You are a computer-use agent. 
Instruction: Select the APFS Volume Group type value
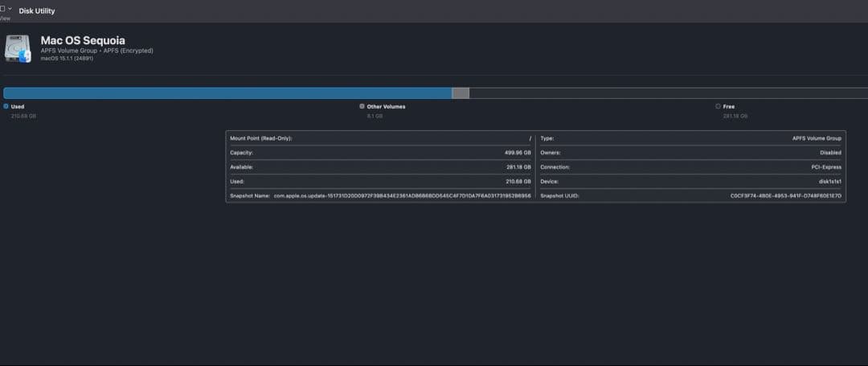[817, 138]
